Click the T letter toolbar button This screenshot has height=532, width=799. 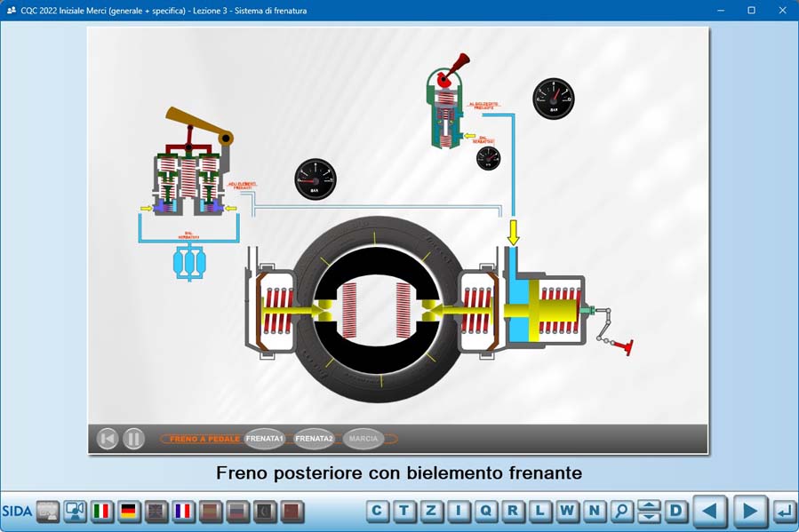pyautogui.click(x=404, y=512)
